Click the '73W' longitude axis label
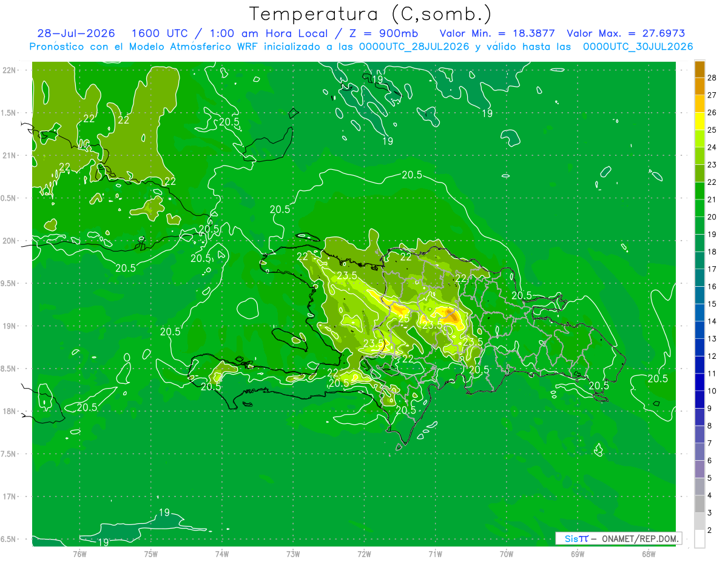728x562 pixels. (293, 554)
